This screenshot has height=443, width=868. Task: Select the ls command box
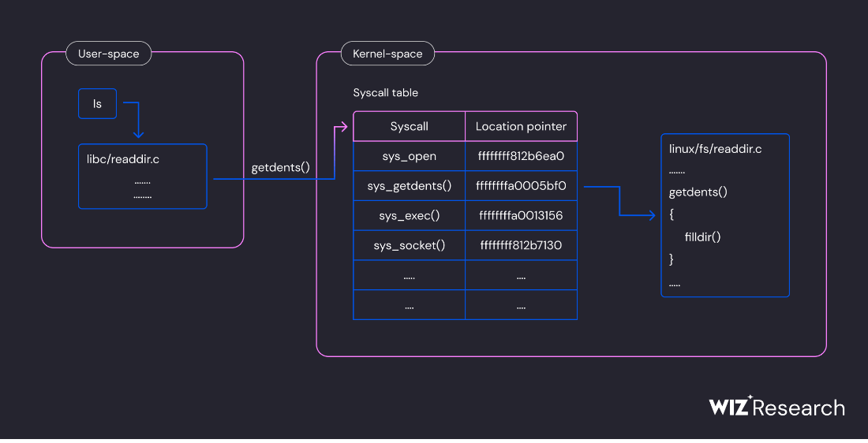pyautogui.click(x=97, y=104)
